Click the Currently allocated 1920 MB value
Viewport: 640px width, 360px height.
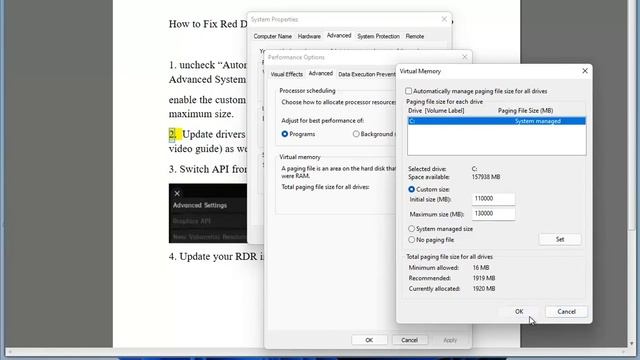click(x=484, y=289)
